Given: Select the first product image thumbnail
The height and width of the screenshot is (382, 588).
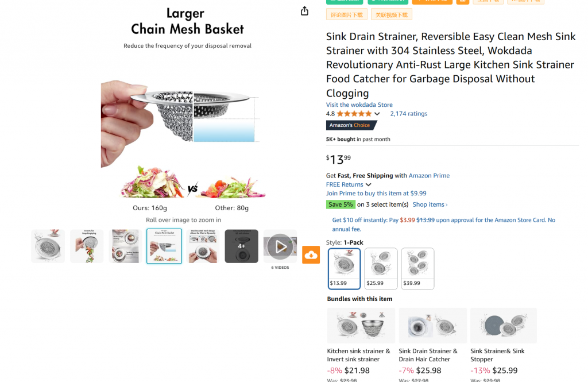Looking at the screenshot, I should click(48, 246).
